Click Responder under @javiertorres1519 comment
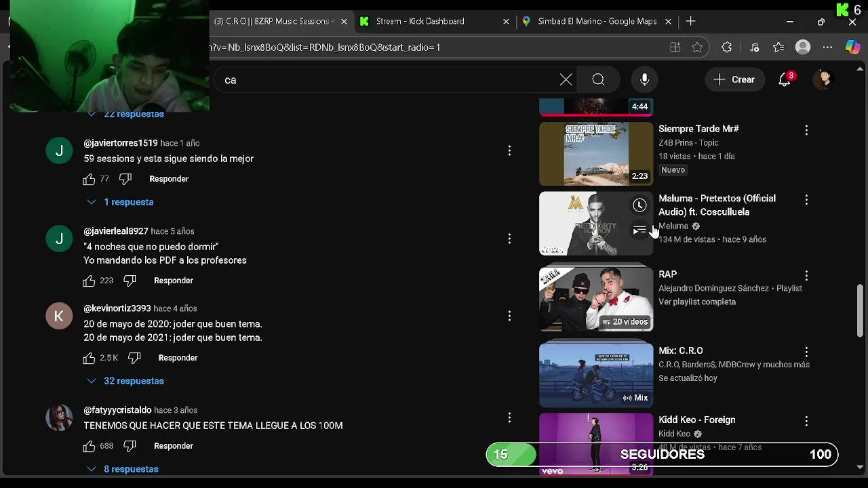The height and width of the screenshot is (488, 868). [169, 179]
